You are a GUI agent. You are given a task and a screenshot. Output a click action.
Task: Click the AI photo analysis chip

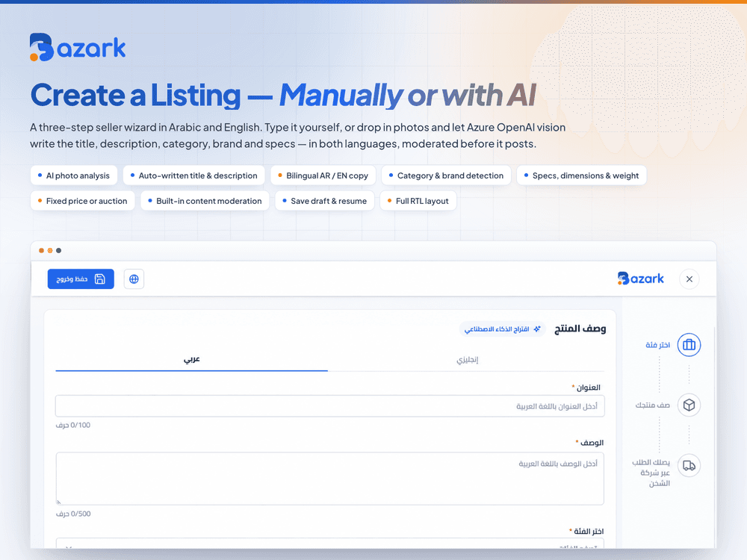(74, 175)
